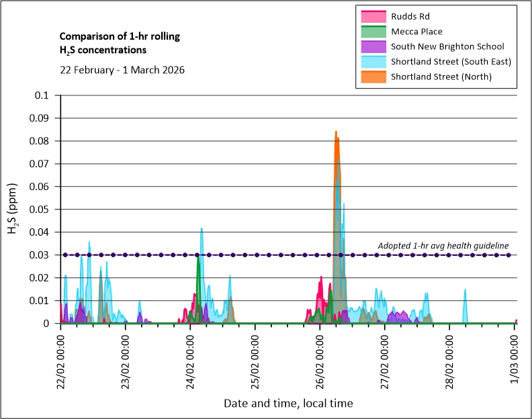Click the 'Adopted 1-hr avg health guideline' annotation
The width and height of the screenshot is (532, 419).
443,245
